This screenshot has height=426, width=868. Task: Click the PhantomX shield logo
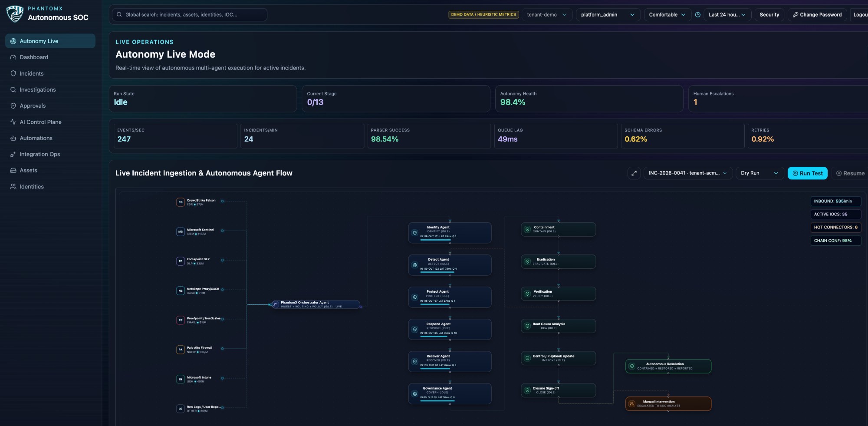pos(14,13)
